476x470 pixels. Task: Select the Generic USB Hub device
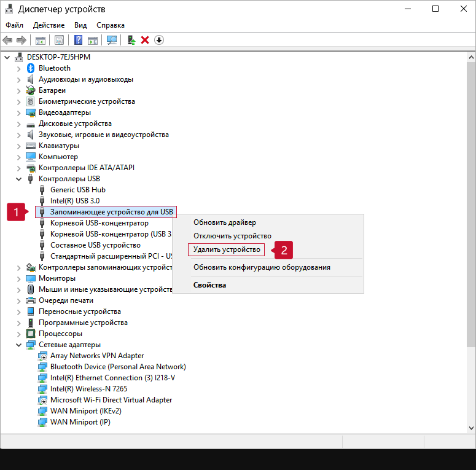[78, 190]
